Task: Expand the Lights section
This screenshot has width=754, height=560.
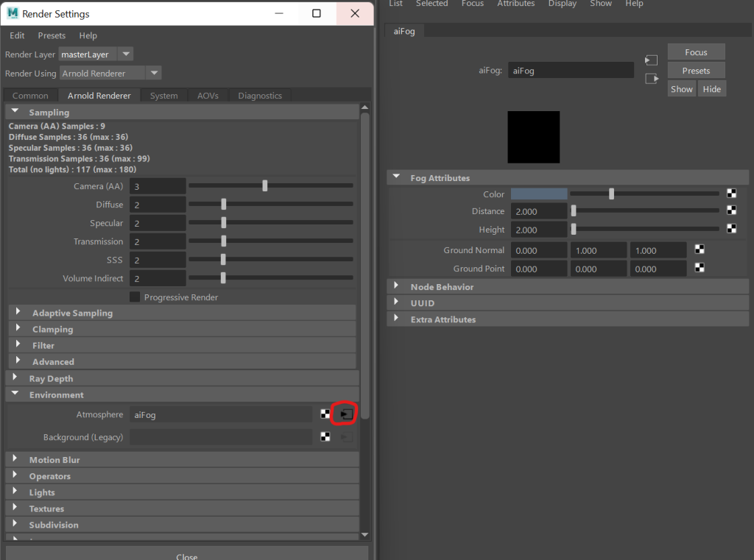Action: coord(15,492)
